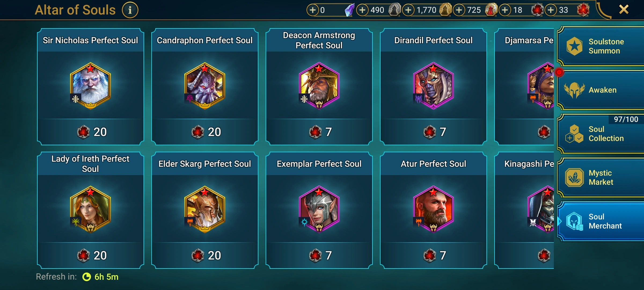This screenshot has width=644, height=290.
Task: Select Candraphon champion portrait
Action: [x=205, y=86]
